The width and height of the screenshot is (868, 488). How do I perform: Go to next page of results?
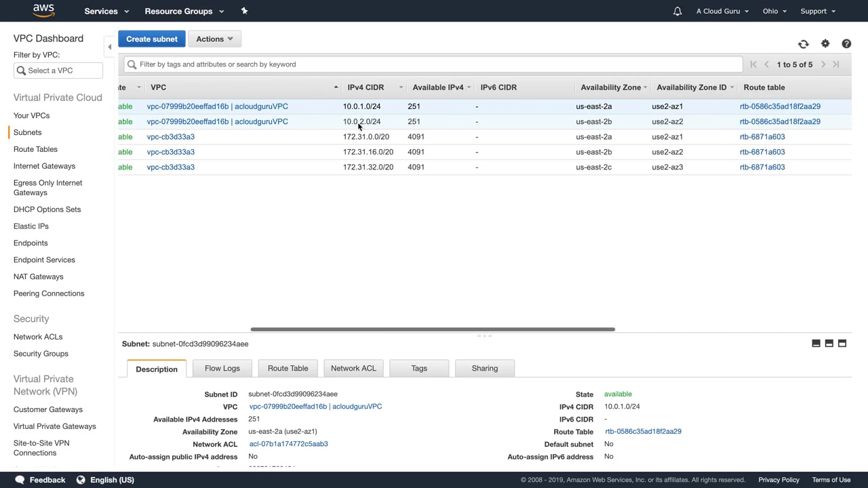823,64
